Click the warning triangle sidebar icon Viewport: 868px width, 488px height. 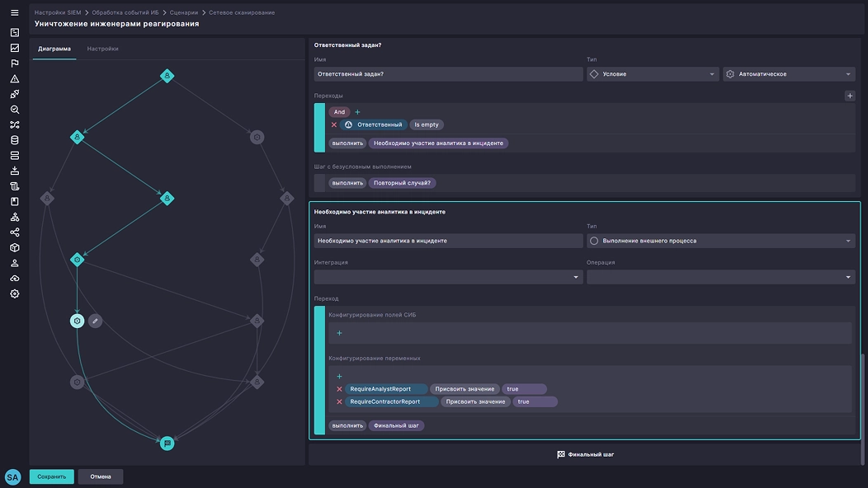pos(14,79)
